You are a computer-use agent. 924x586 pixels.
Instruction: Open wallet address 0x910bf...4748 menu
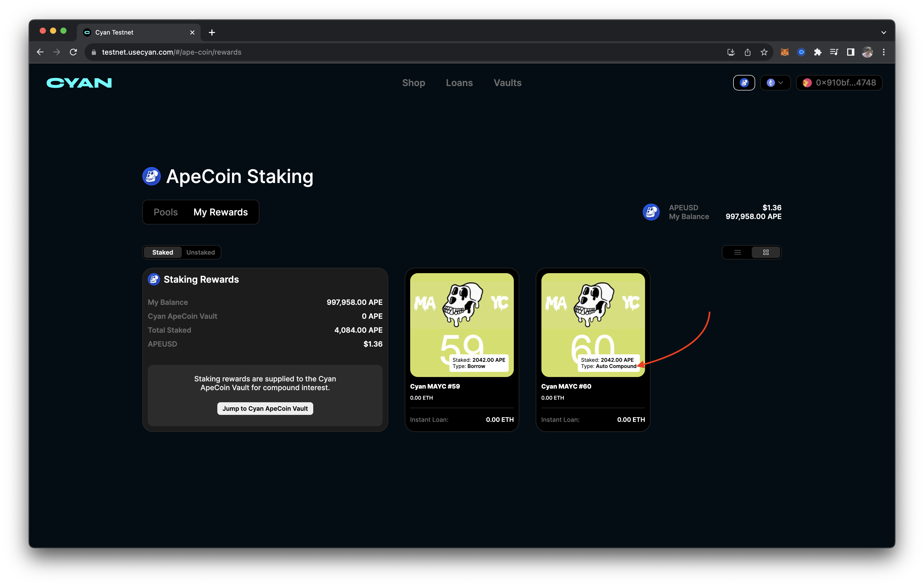[x=839, y=83]
